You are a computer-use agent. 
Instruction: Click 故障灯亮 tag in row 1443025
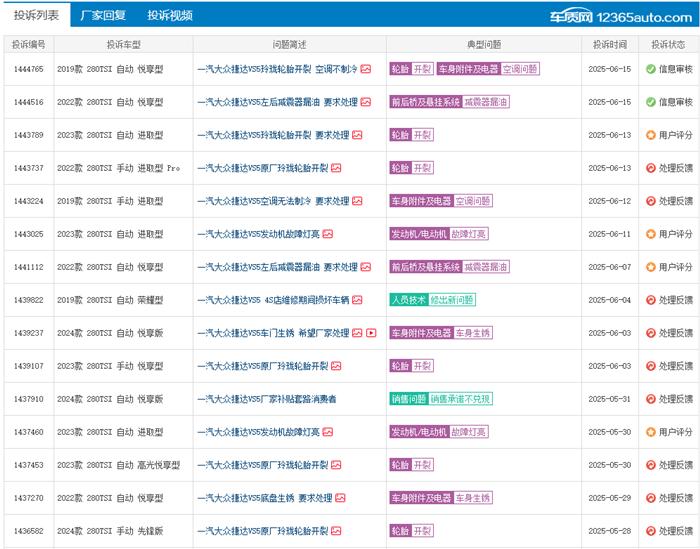pos(468,234)
